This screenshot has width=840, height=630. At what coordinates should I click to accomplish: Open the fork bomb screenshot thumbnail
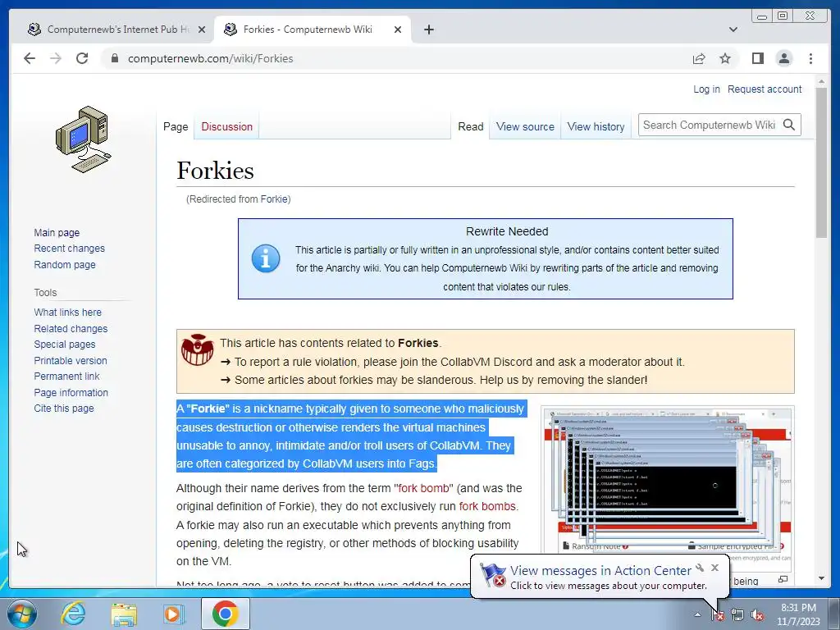668,480
